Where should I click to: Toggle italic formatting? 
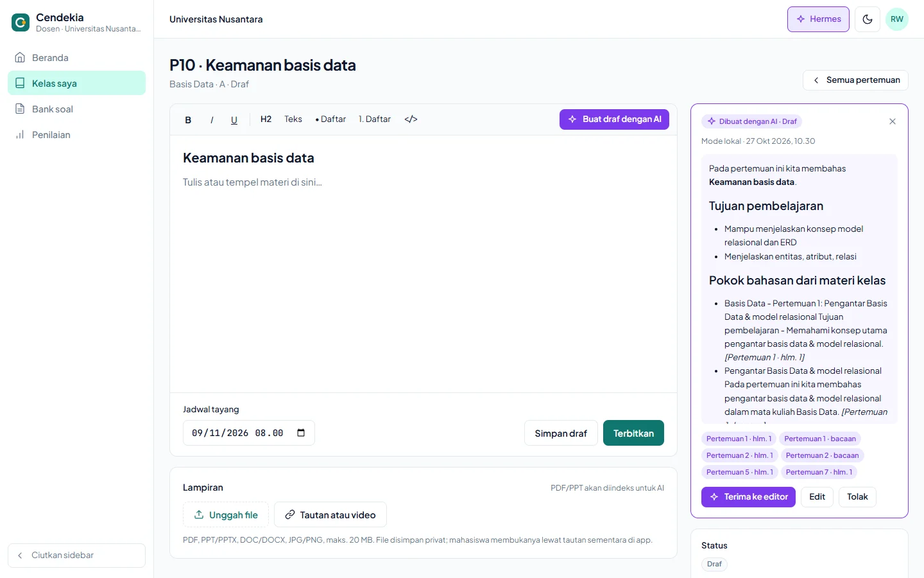point(211,119)
